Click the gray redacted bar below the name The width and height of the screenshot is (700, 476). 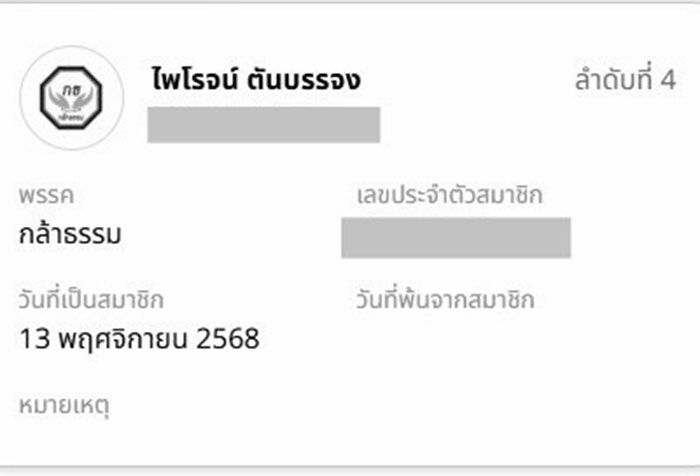(263, 124)
